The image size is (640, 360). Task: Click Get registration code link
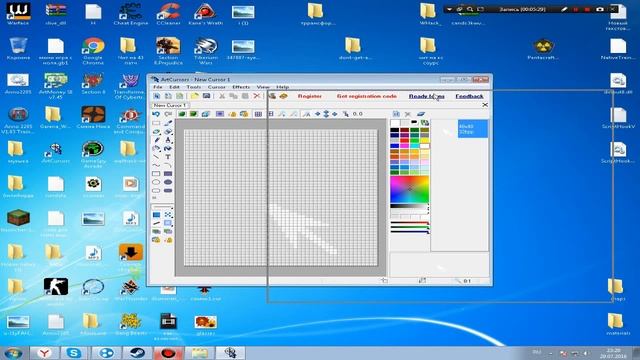tap(367, 96)
